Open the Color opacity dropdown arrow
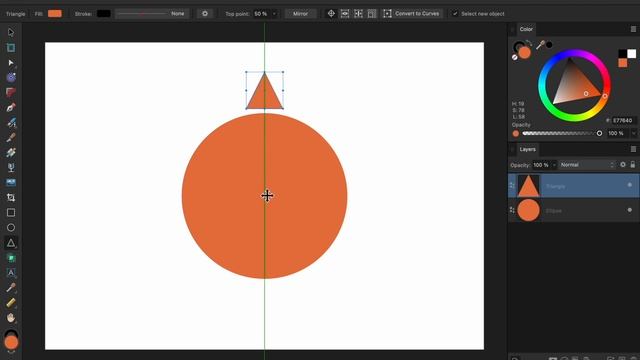 633,133
